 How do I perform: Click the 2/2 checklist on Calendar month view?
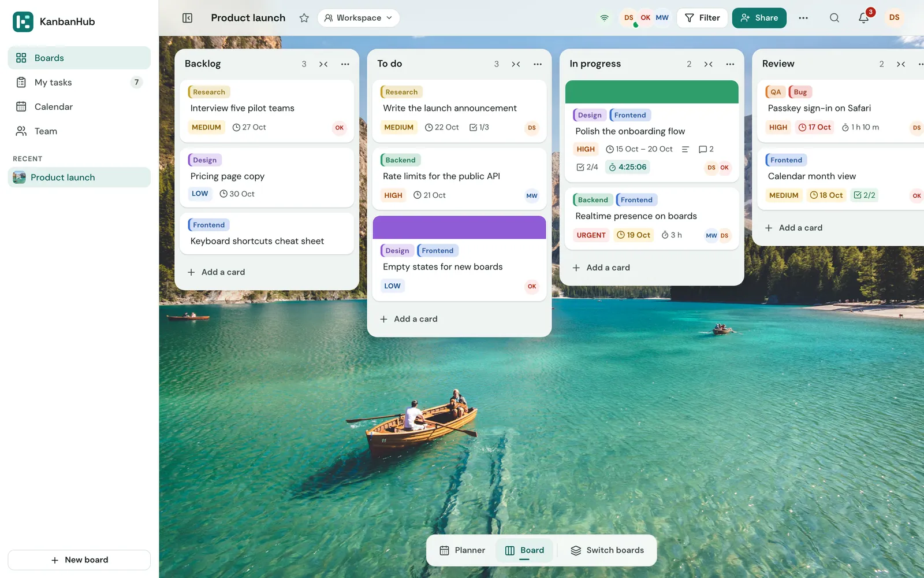[x=865, y=195]
